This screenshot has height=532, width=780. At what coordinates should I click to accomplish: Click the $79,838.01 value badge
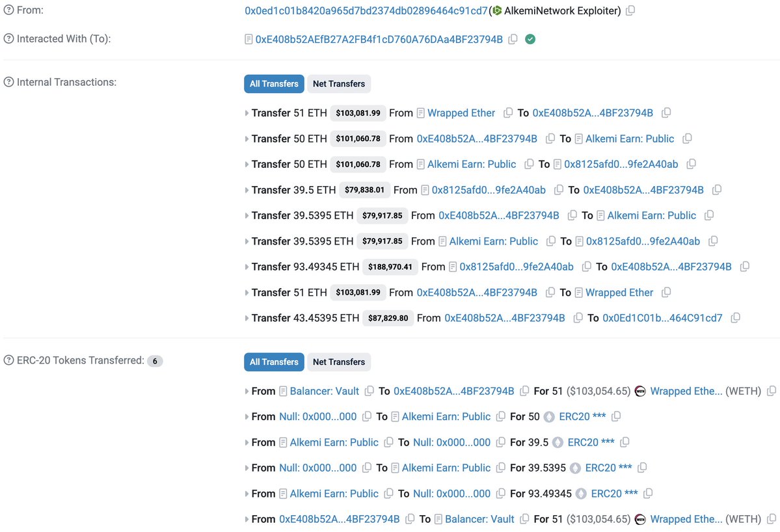pyautogui.click(x=365, y=190)
